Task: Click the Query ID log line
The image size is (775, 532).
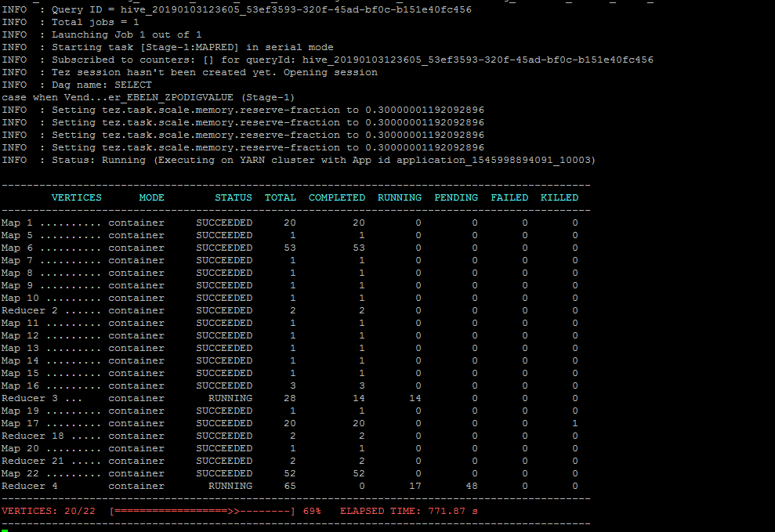Action: pos(237,10)
